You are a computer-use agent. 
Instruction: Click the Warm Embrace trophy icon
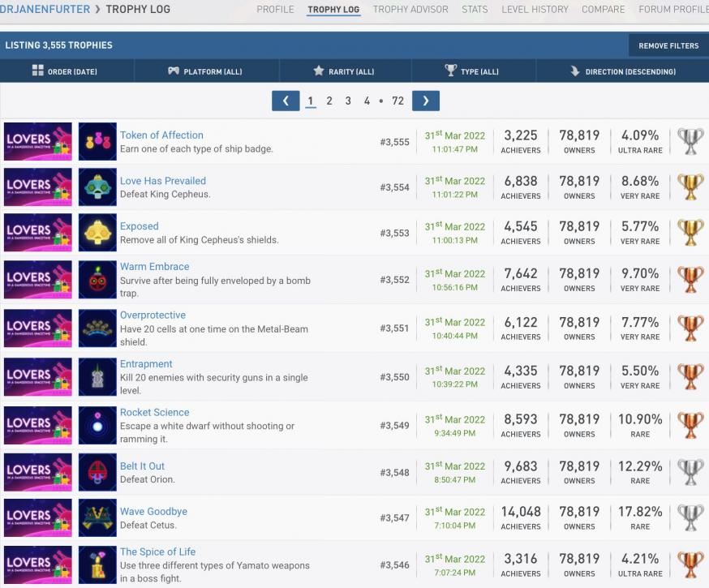click(97, 280)
